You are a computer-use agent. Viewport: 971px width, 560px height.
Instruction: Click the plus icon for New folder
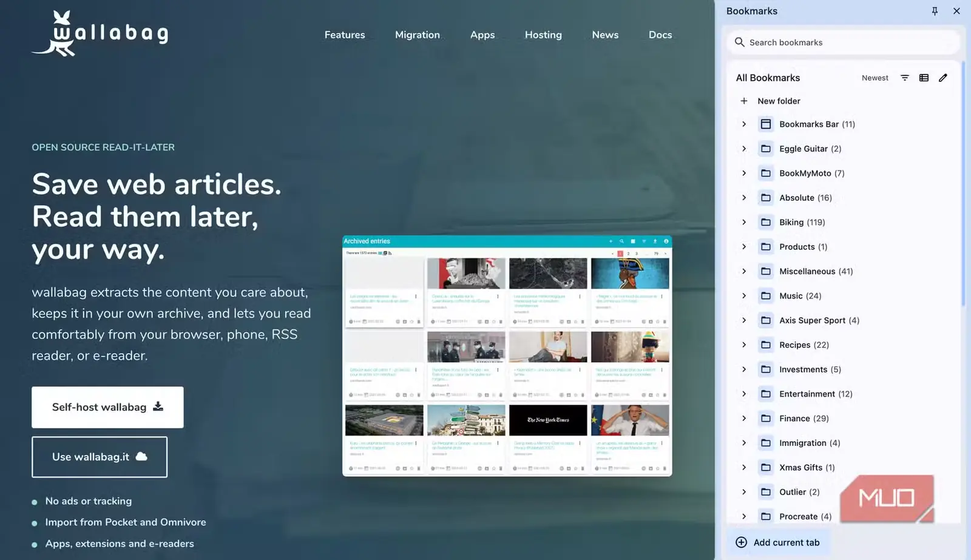(x=744, y=101)
